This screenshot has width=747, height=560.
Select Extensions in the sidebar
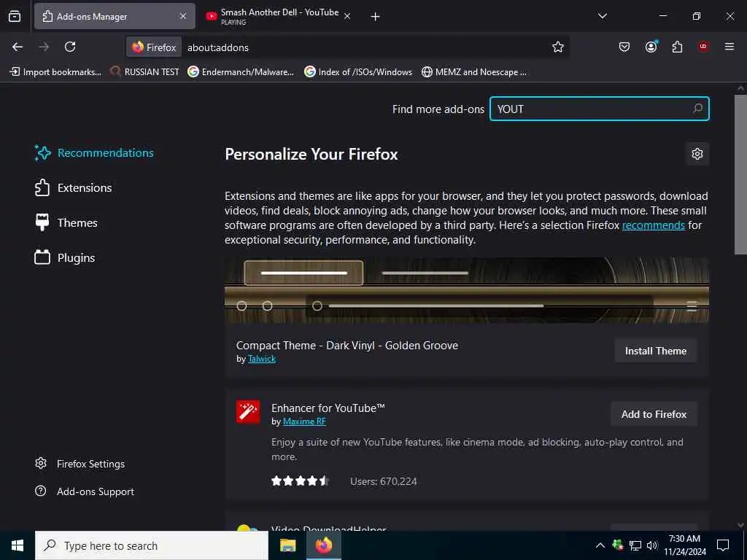tap(74, 187)
